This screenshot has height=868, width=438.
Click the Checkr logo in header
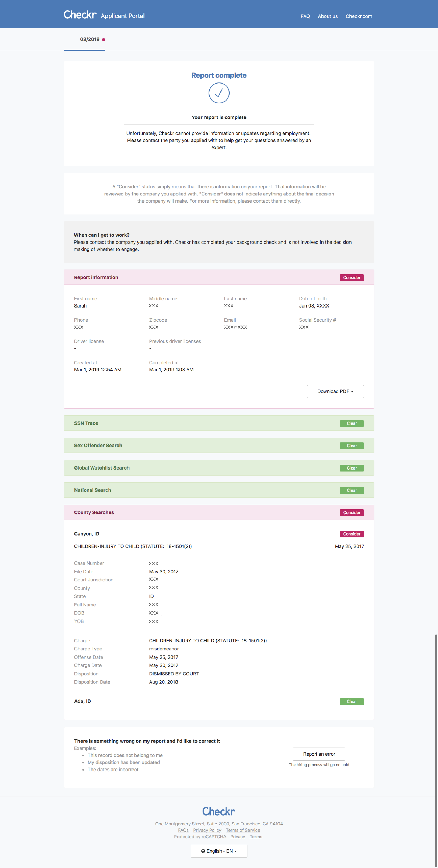pyautogui.click(x=80, y=15)
